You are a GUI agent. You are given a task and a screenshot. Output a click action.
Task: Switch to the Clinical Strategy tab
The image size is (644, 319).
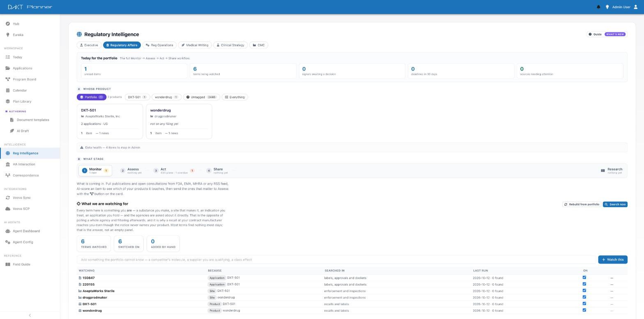(x=230, y=45)
